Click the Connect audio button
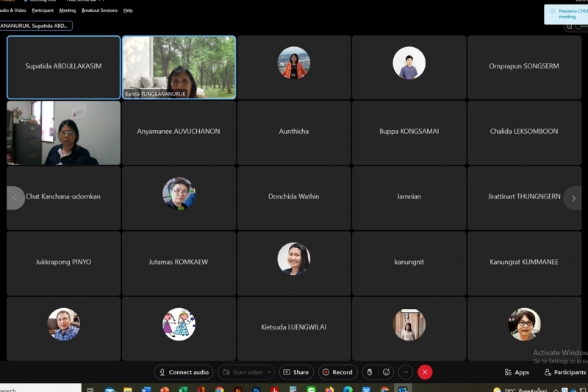 [184, 372]
